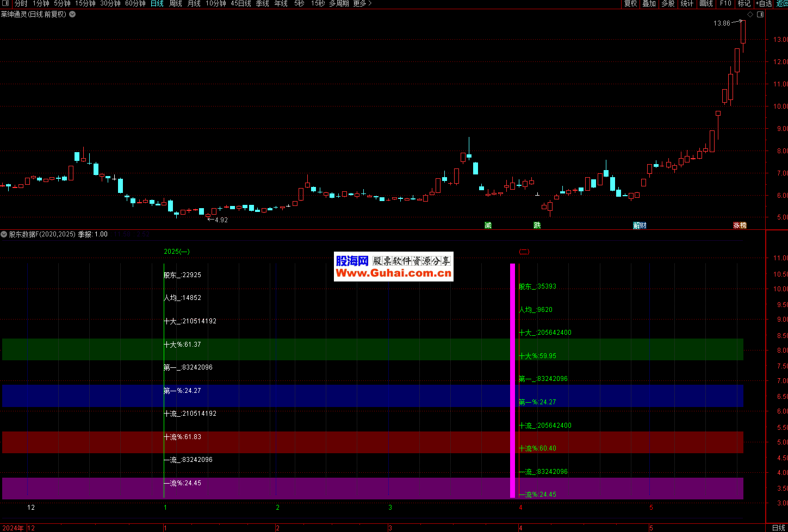Image resolution: width=788 pixels, height=532 pixels.
Task: Click the 十大_:210514192 value
Action: pos(190,321)
